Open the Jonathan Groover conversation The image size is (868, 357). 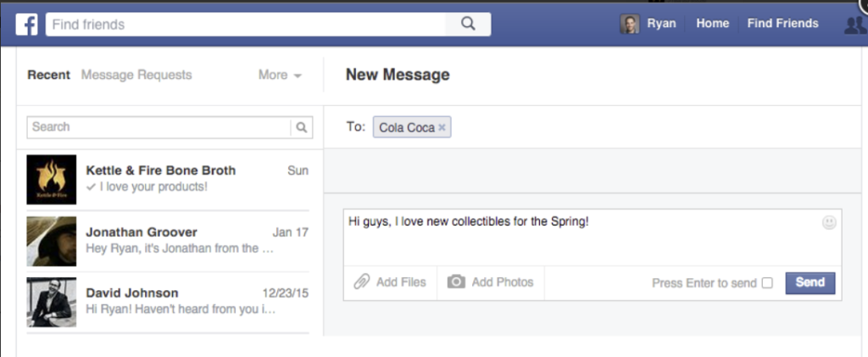click(x=168, y=241)
